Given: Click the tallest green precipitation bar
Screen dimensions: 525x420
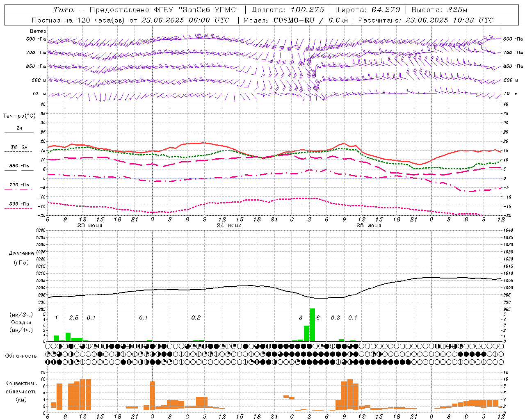Looking at the screenshot, I should [x=312, y=325].
